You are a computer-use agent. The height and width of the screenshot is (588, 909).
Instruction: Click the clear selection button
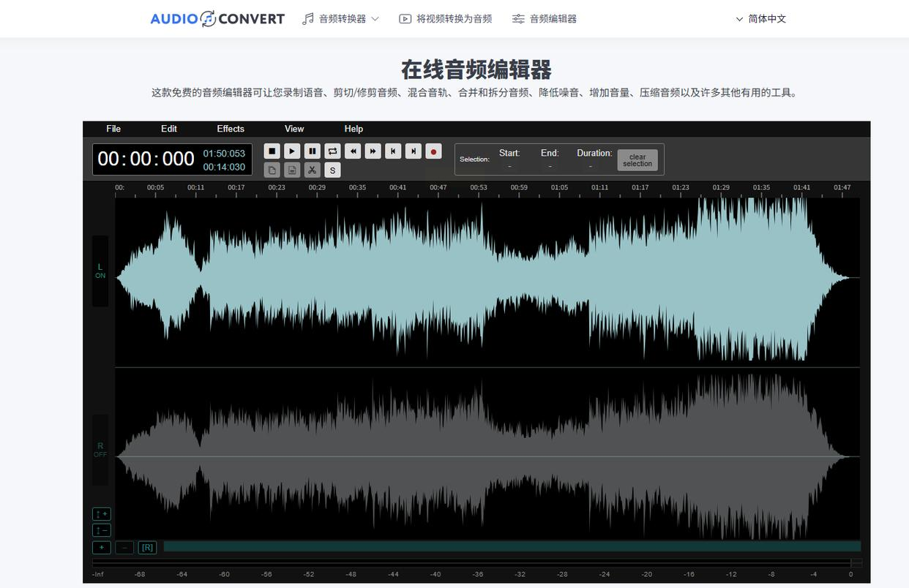coord(637,160)
